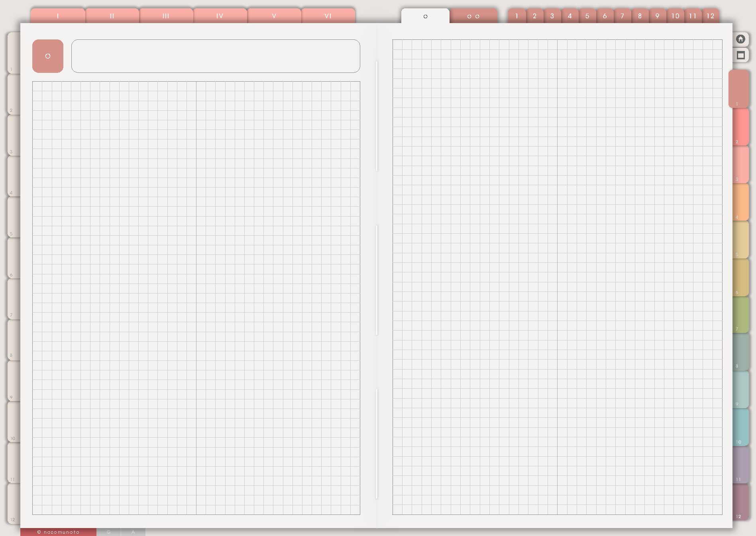756x536 pixels.
Task: Select right side lavender tab 11
Action: click(x=741, y=465)
